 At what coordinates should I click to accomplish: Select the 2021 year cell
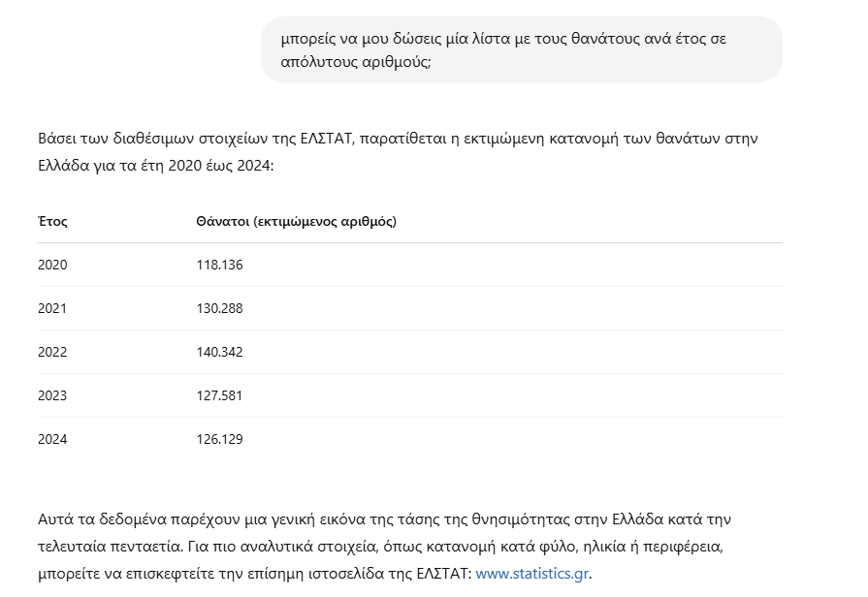pyautogui.click(x=52, y=308)
